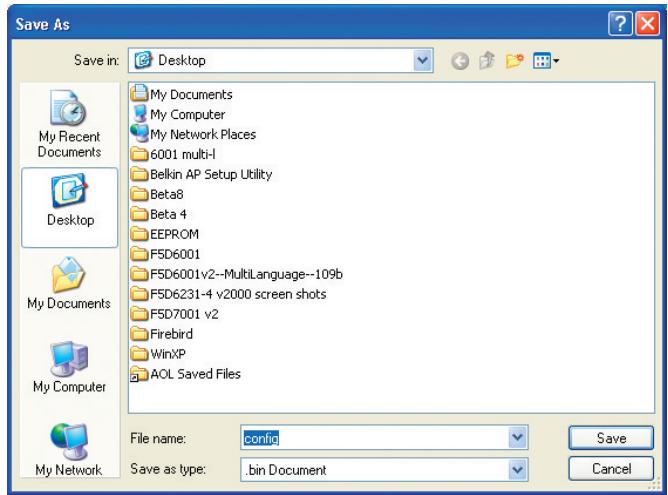Open My Recent Documents in places bar

[69, 124]
